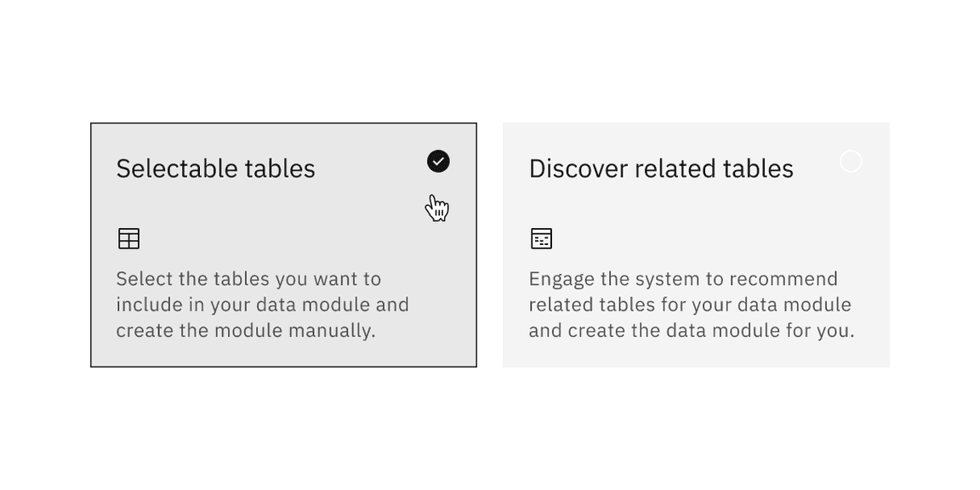Click the bordered selected tile on the left

[283, 245]
